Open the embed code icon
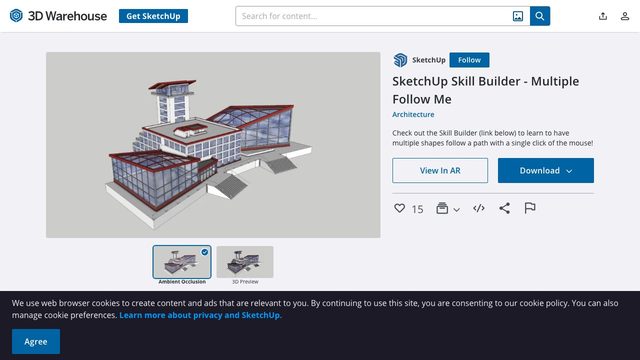The width and height of the screenshot is (640, 360). click(479, 208)
